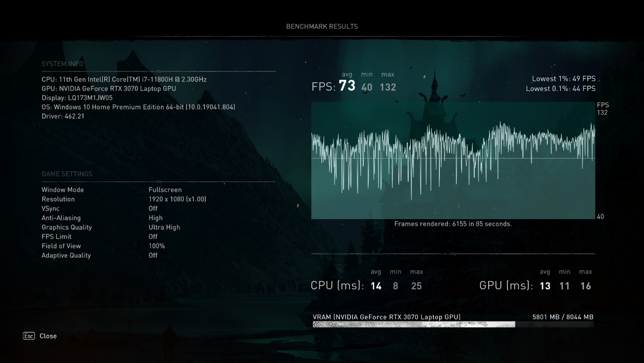The height and width of the screenshot is (363, 644).
Task: Click the average FPS value 73
Action: [347, 85]
